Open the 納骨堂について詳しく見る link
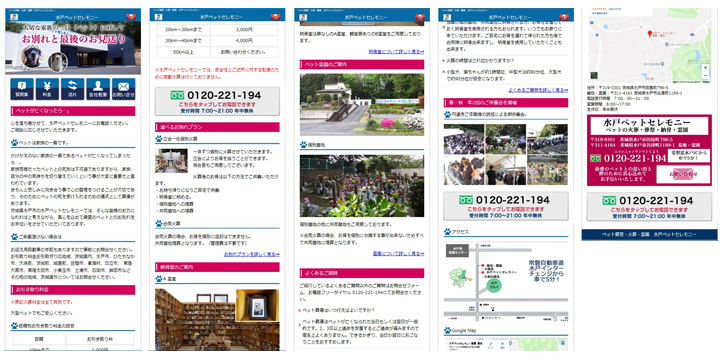Viewport: 720px width, 360px height. (x=396, y=52)
